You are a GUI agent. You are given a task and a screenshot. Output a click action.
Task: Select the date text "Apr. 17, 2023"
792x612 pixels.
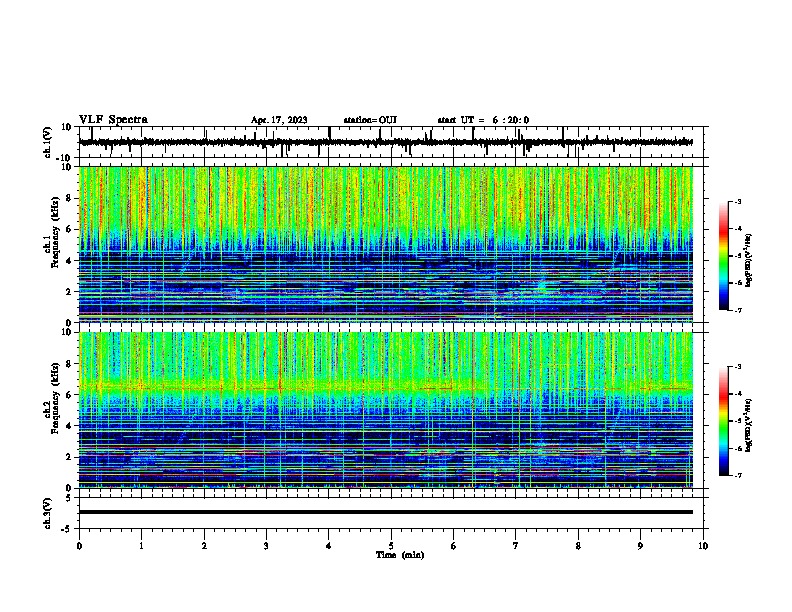point(279,120)
